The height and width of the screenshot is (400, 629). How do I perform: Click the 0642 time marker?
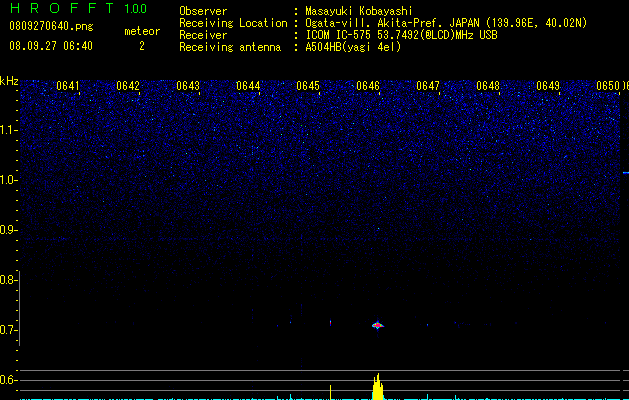click(128, 86)
